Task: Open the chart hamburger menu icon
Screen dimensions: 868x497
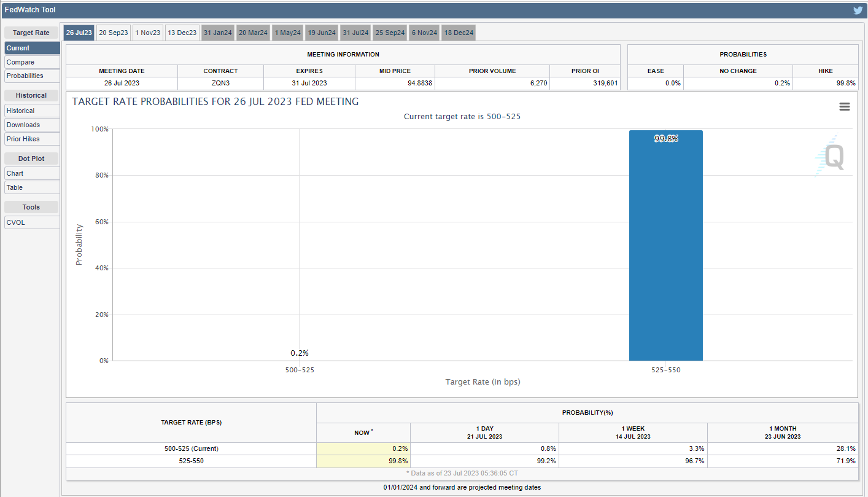Action: pyautogui.click(x=845, y=107)
